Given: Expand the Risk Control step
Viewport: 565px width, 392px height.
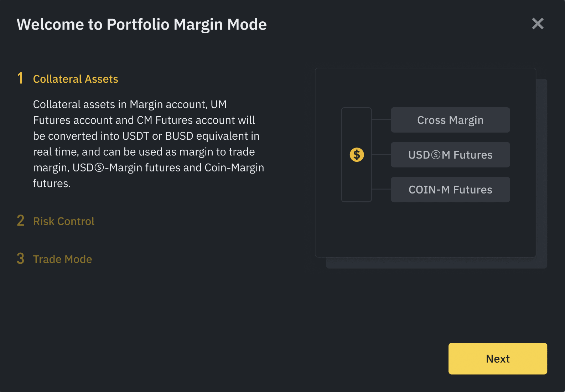Looking at the screenshot, I should (x=64, y=221).
